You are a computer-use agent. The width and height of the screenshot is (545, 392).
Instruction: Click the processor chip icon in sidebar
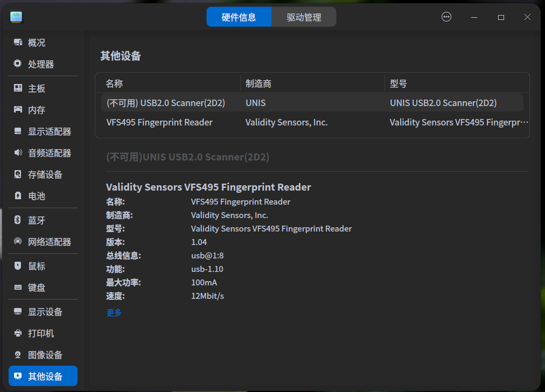pos(18,64)
